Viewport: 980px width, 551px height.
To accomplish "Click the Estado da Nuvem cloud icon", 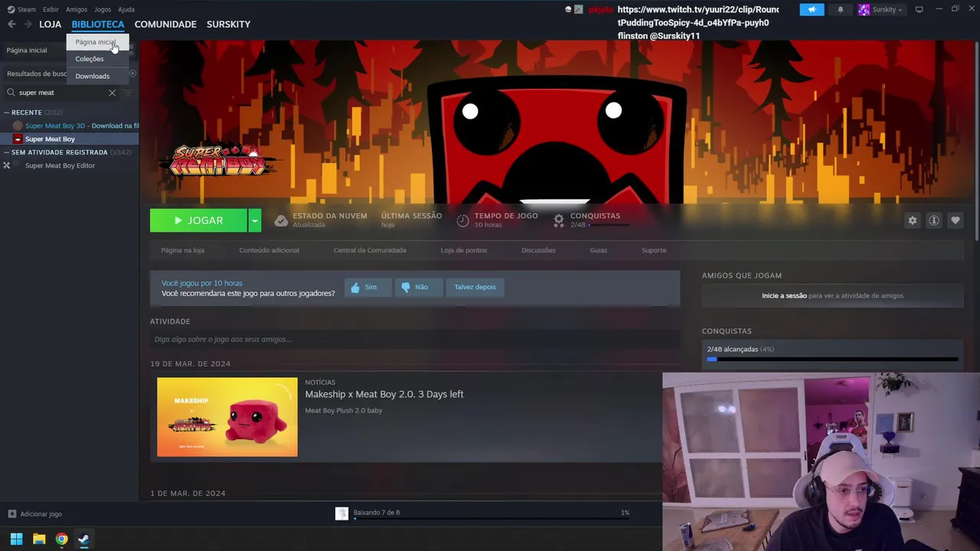I will [x=281, y=220].
